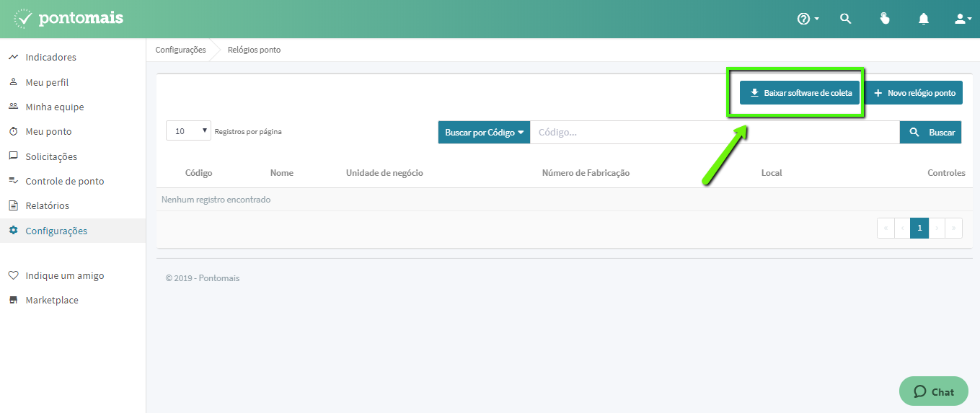The height and width of the screenshot is (413, 980).
Task: Click Local column header
Action: point(772,173)
